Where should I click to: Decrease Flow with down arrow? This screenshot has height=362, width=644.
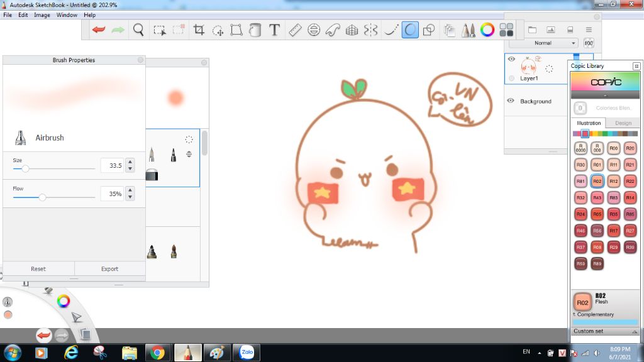[x=130, y=197]
